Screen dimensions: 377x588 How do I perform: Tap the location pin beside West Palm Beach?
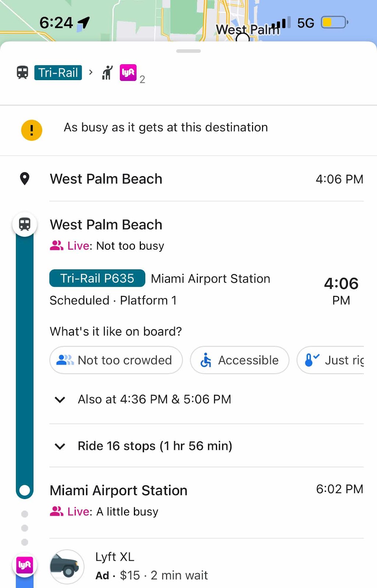pyautogui.click(x=25, y=179)
